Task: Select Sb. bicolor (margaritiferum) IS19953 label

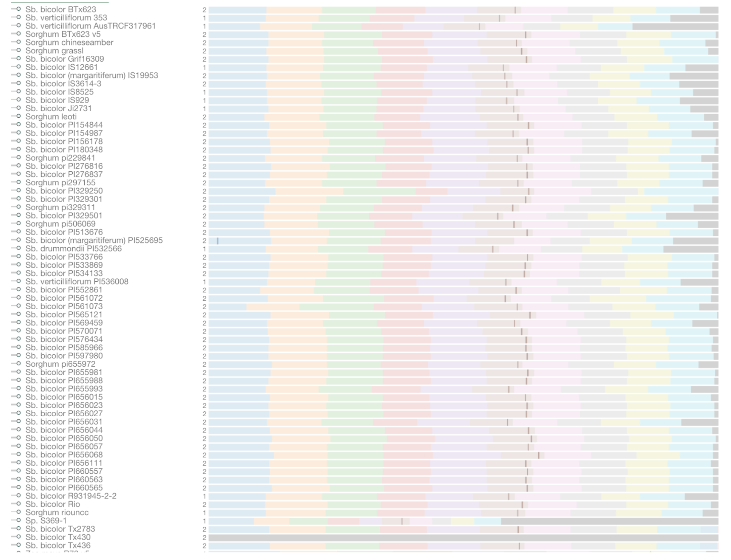Action: [92, 75]
